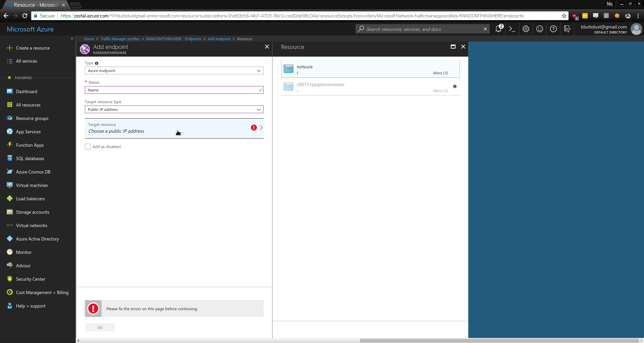Viewport: 644px width, 343px height.
Task: Click the Cost Management + Billing icon
Action: (x=10, y=292)
